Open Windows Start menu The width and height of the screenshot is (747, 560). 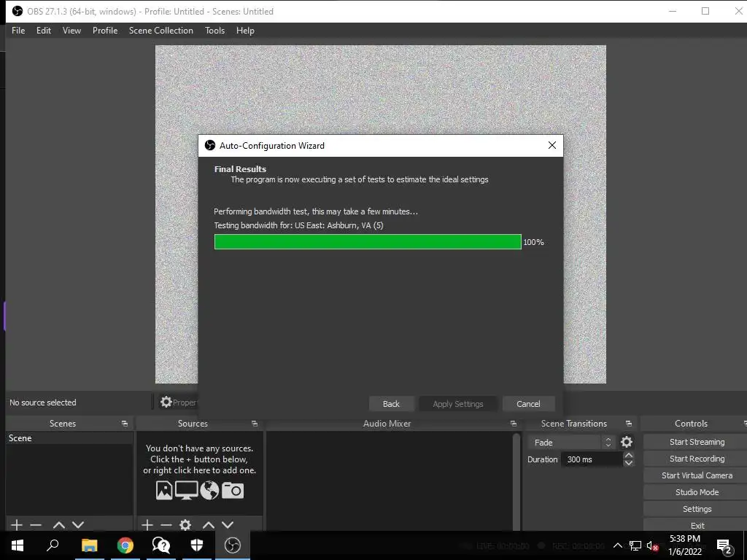(x=18, y=545)
